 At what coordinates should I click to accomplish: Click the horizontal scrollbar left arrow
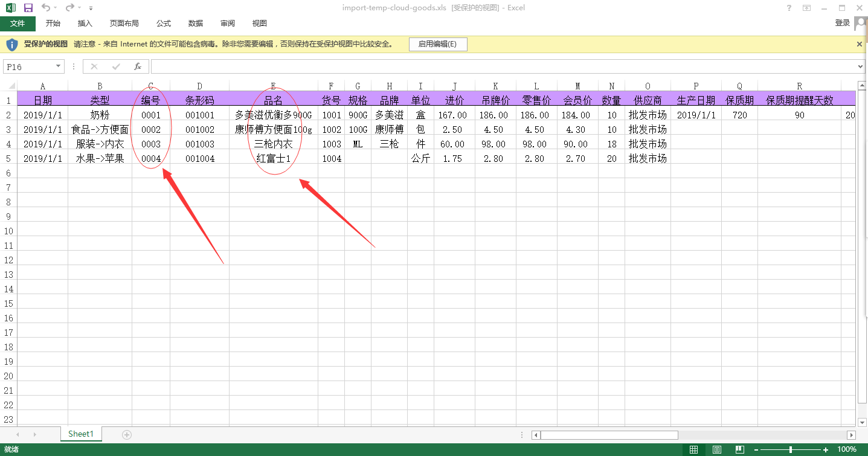coord(536,435)
